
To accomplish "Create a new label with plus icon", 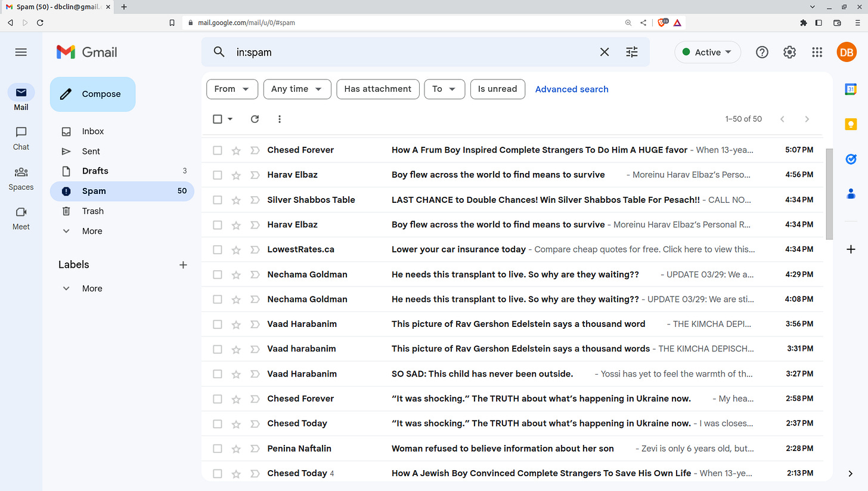I will (x=183, y=265).
